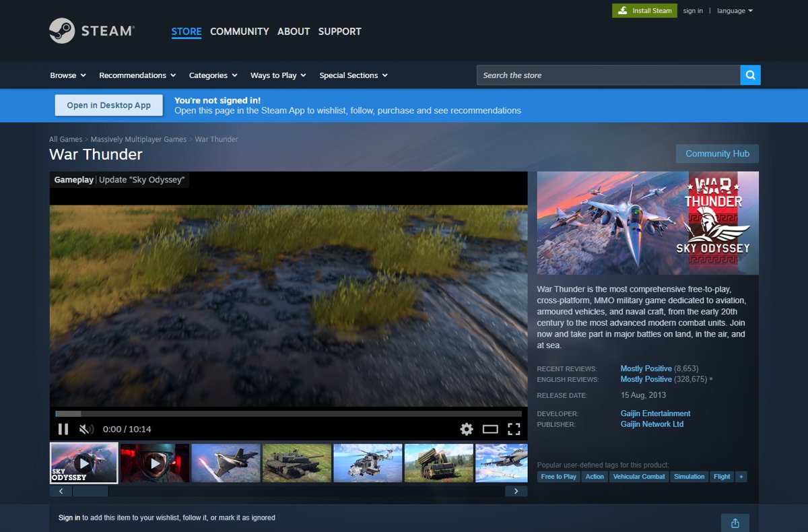808x532 pixels.
Task: Seek within the video progress bar
Action: pos(288,413)
